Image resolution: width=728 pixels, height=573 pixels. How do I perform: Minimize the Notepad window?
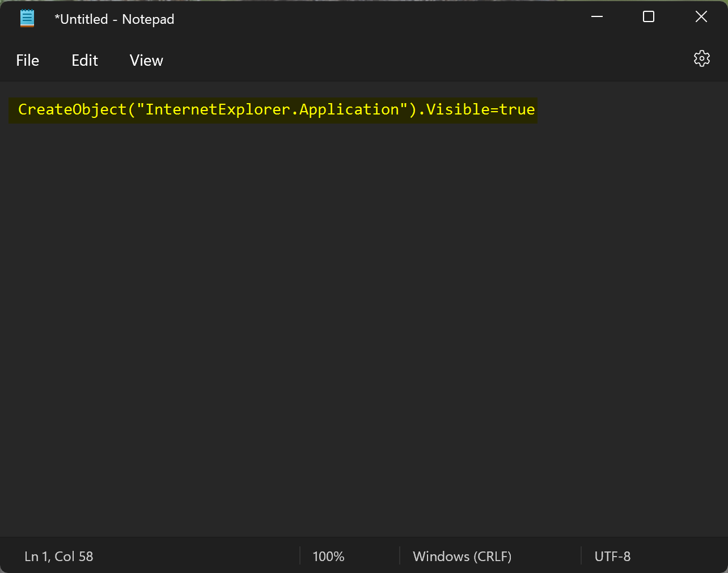tap(597, 17)
